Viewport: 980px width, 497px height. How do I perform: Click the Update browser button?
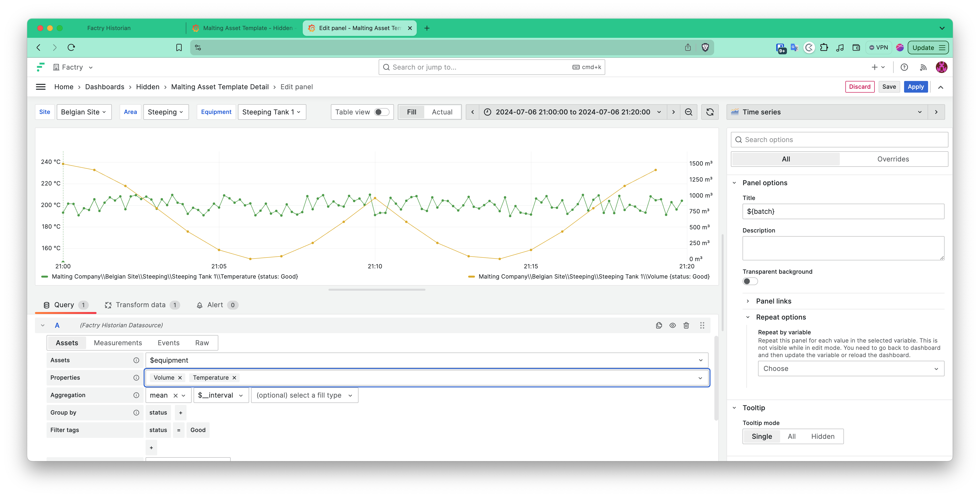click(x=928, y=48)
